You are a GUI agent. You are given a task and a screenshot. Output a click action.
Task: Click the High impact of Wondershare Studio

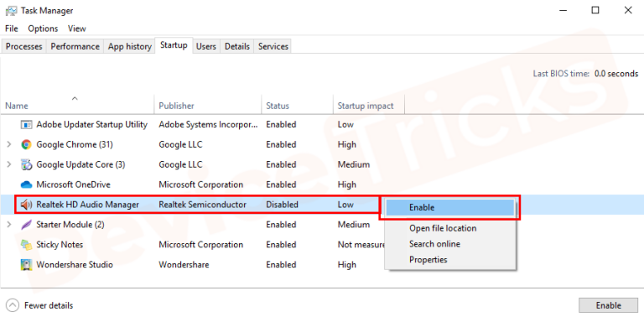coord(347,265)
